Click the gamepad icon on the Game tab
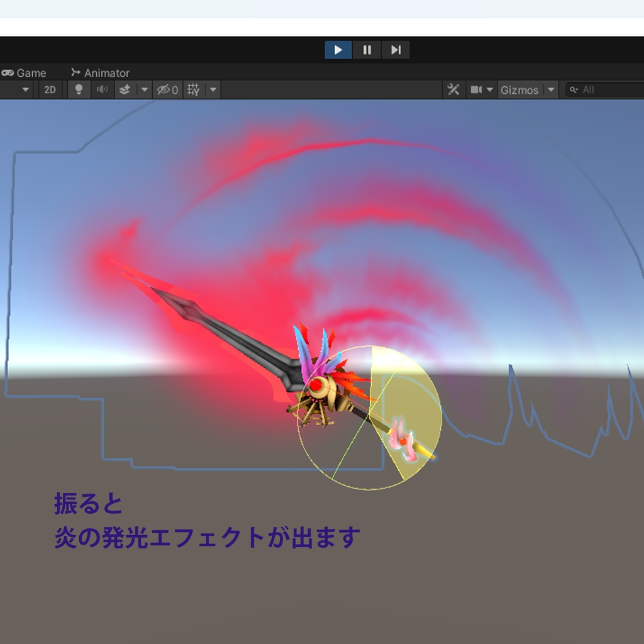The width and height of the screenshot is (644, 644). [x=7, y=73]
